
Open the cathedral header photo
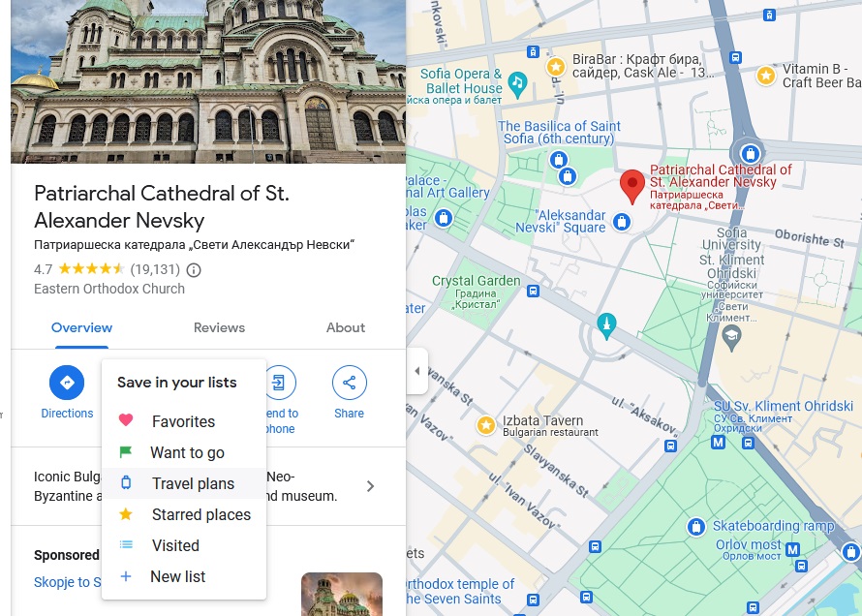[207, 81]
